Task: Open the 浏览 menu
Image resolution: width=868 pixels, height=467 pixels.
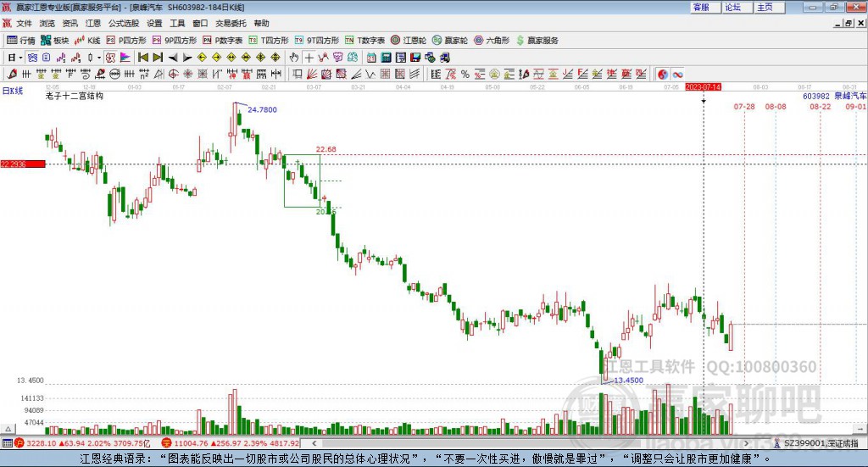Action: click(x=47, y=23)
